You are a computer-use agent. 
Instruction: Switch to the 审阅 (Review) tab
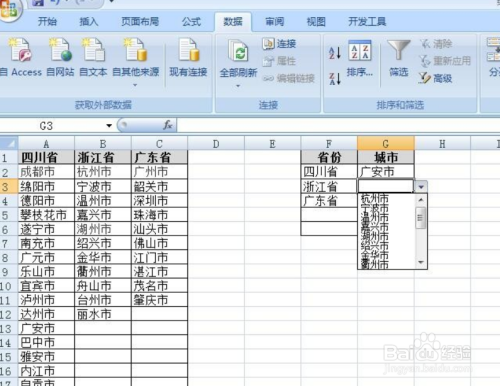(x=275, y=22)
